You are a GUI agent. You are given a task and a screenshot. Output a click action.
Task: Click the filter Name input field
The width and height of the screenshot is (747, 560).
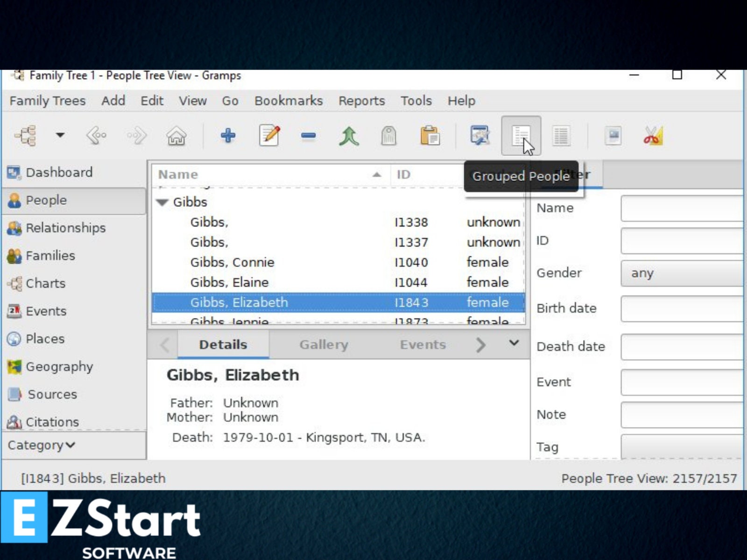pyautogui.click(x=682, y=208)
